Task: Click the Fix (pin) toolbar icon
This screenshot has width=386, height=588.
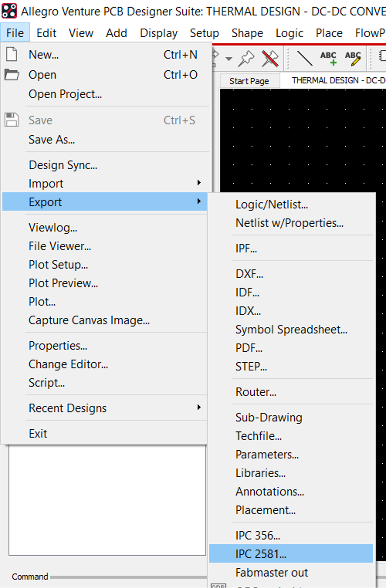Action: click(x=246, y=59)
